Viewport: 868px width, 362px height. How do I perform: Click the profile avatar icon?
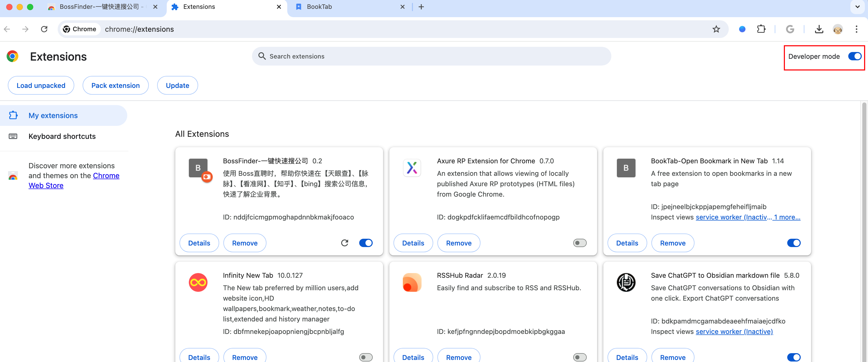(x=838, y=29)
